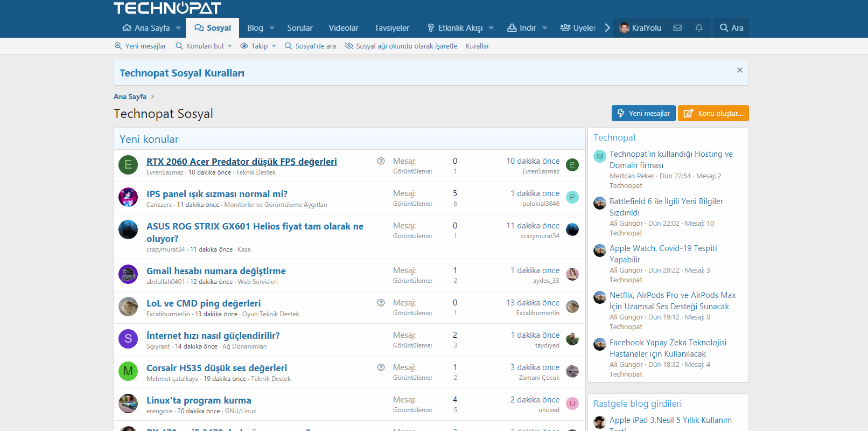Click crazymurat34 avatar on ASUS ROG thread

pos(128,230)
